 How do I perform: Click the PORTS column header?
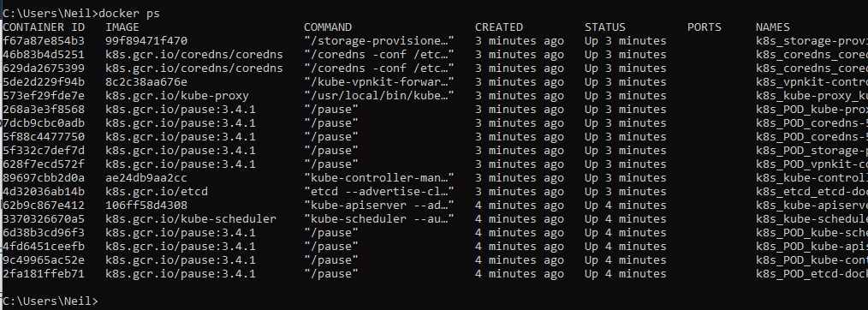[x=705, y=27]
